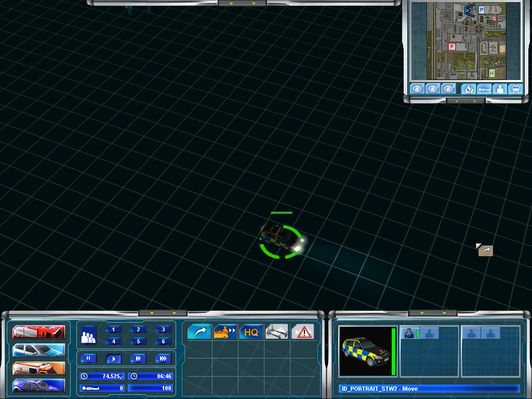
Task: Select unit group 2
Action: [138, 329]
